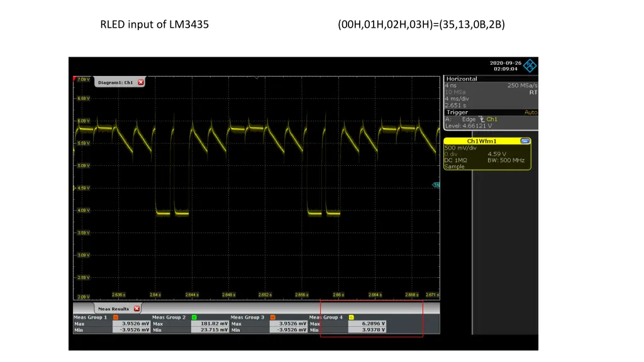
Task: Click Meas Group 4 Max value 6.2896 V
Action: 367,324
